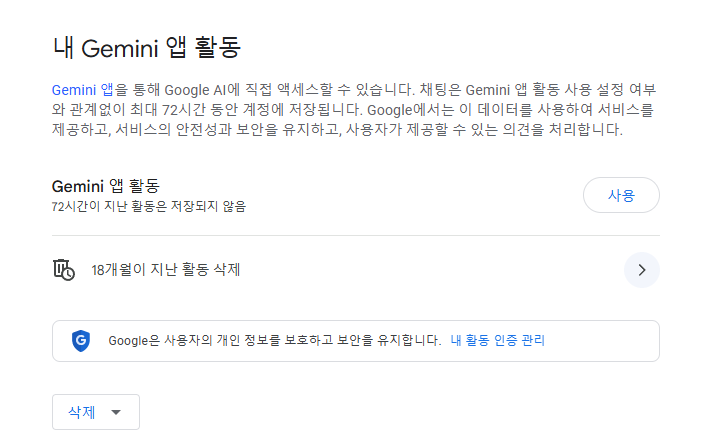Click the 내 Gemini 앱 활동 page title
This screenshot has width=728, height=442.
click(x=147, y=48)
